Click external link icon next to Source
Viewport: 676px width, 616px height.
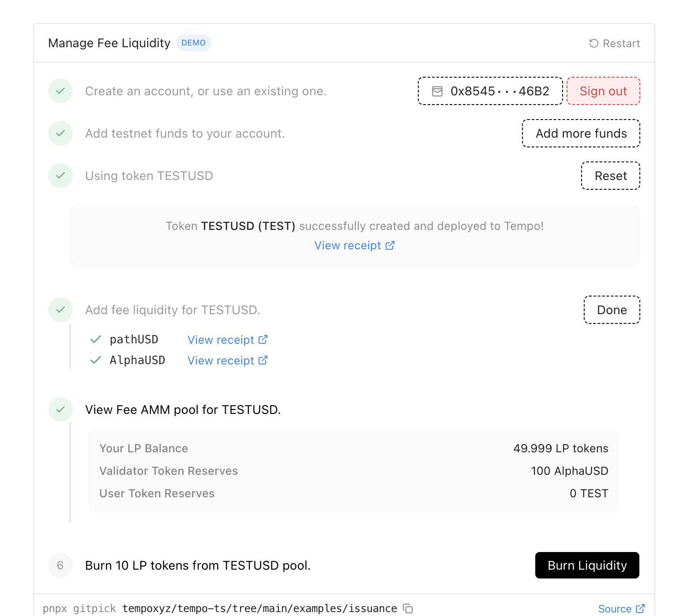click(640, 608)
